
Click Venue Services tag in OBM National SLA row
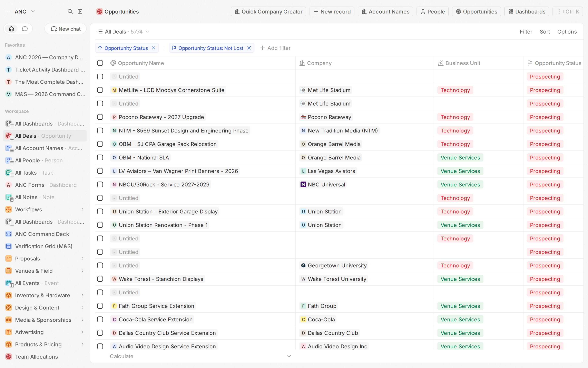click(x=460, y=157)
